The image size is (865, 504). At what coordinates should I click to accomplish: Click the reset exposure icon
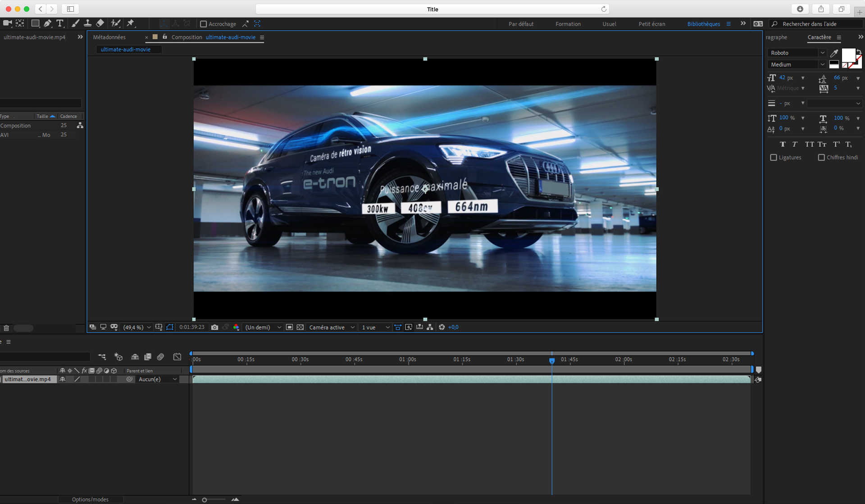click(442, 327)
